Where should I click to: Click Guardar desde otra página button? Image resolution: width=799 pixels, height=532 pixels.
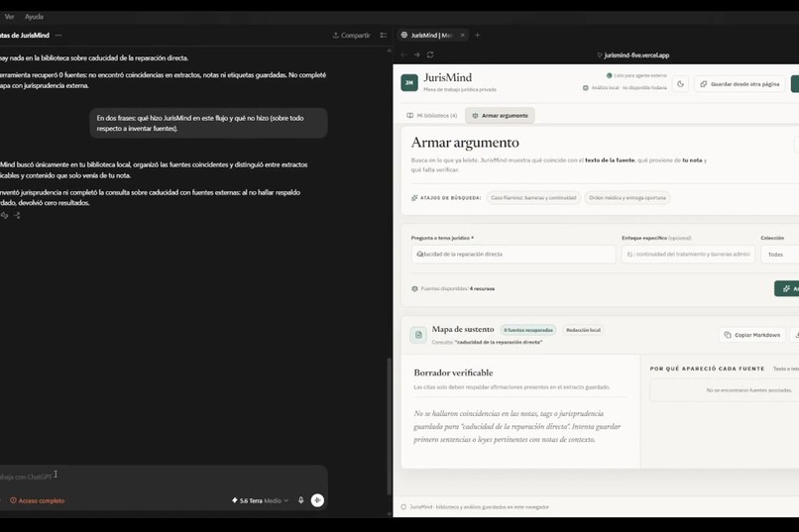740,84
